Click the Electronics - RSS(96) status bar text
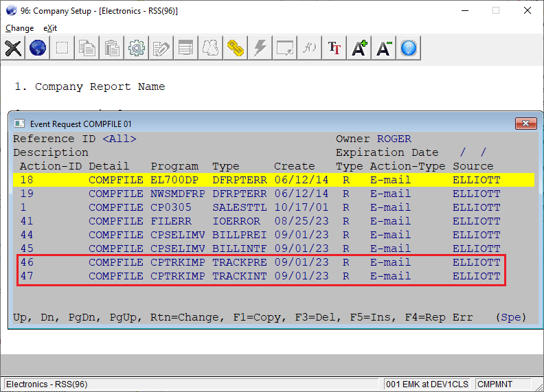Viewport: 544px width, 392px height. click(47, 384)
